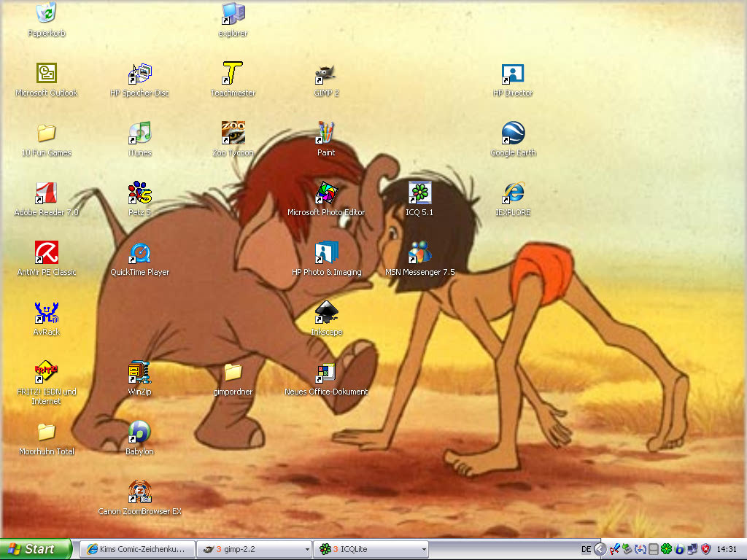Screen dimensions: 747x560
Task: Click the Start button
Action: click(35, 549)
